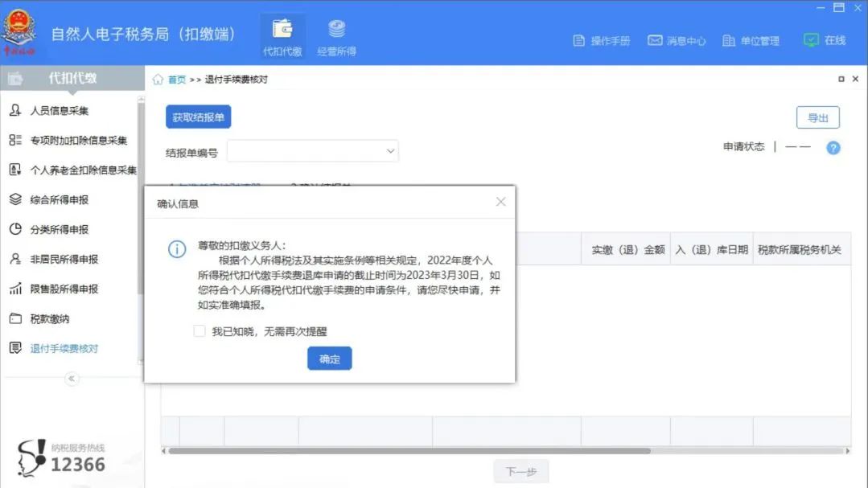Image resolution: width=868 pixels, height=488 pixels.
Task: Open 消息中心 envelope icon
Action: click(655, 40)
